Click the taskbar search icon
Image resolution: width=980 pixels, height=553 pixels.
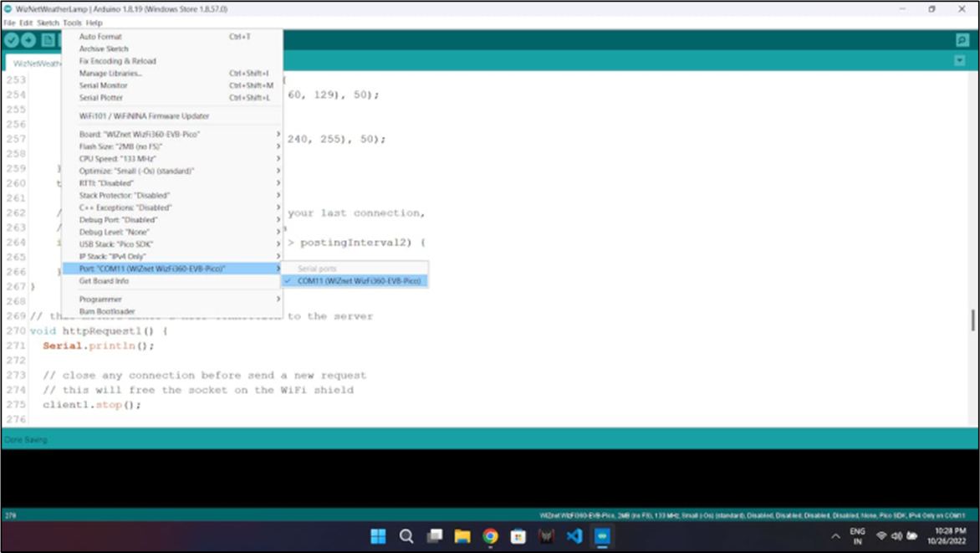(x=406, y=536)
